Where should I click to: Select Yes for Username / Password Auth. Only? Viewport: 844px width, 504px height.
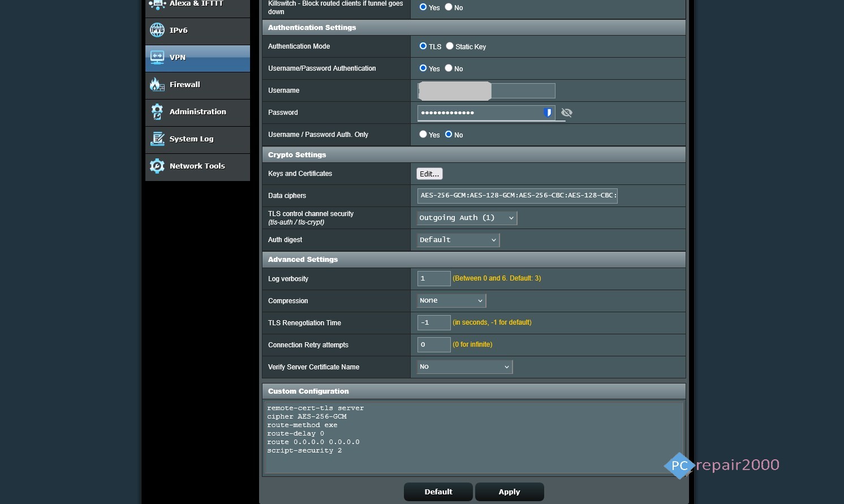[x=423, y=135]
